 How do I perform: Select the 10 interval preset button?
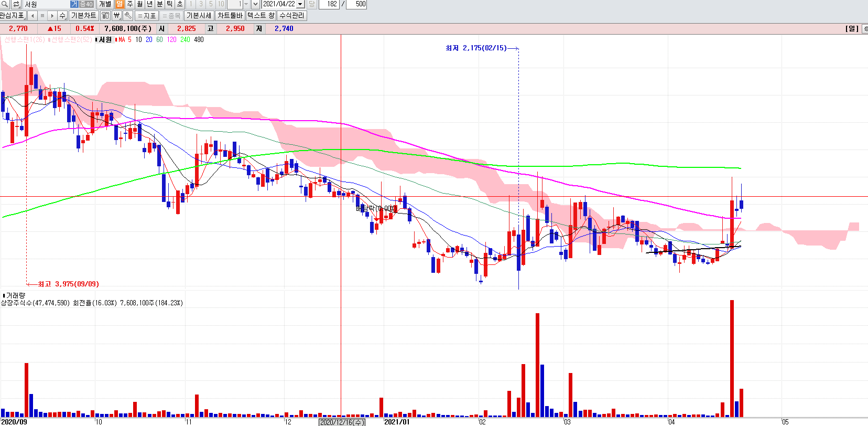coord(221,4)
